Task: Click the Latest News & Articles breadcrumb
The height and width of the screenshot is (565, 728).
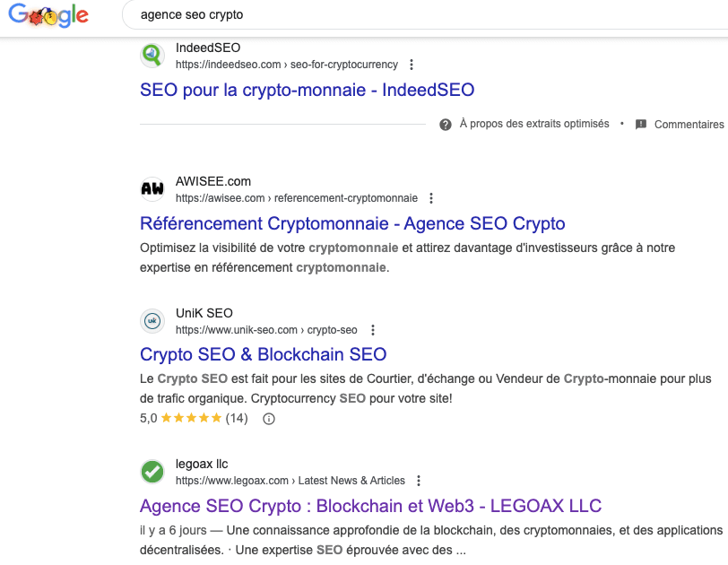Action: 353,480
